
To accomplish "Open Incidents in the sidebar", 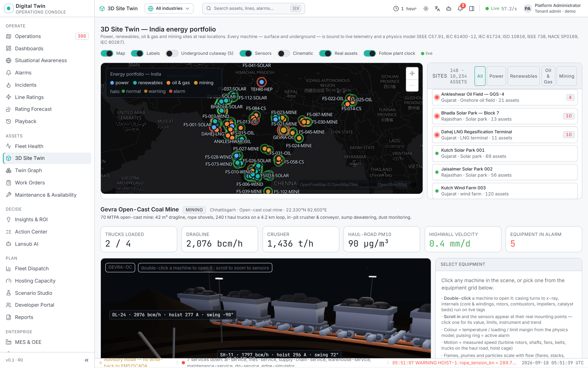I will click(47, 85).
